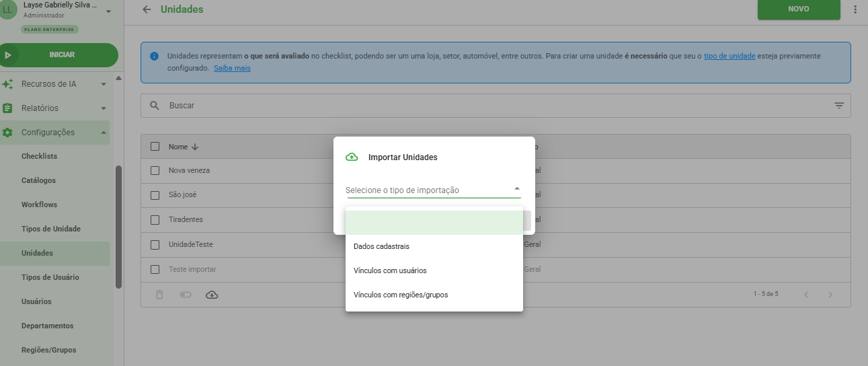Click the Nova veneza unit name

point(189,171)
